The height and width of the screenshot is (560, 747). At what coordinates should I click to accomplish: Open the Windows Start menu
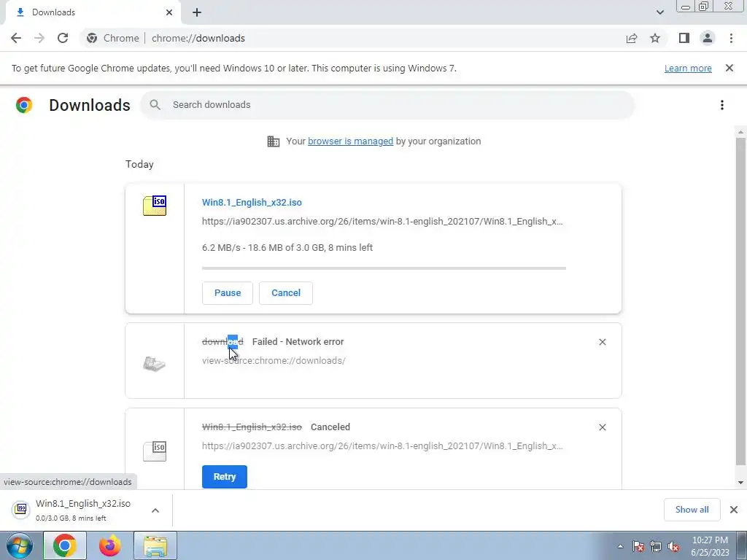[x=20, y=545]
